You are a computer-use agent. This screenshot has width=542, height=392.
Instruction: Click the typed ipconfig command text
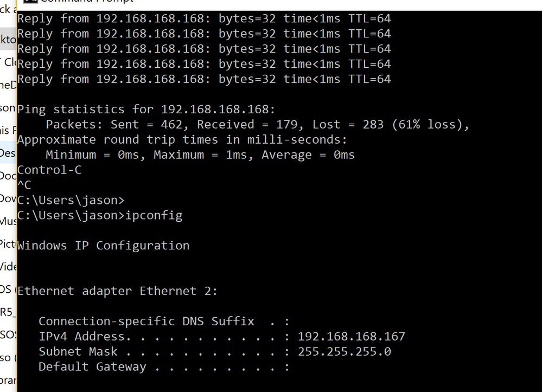[154, 215]
